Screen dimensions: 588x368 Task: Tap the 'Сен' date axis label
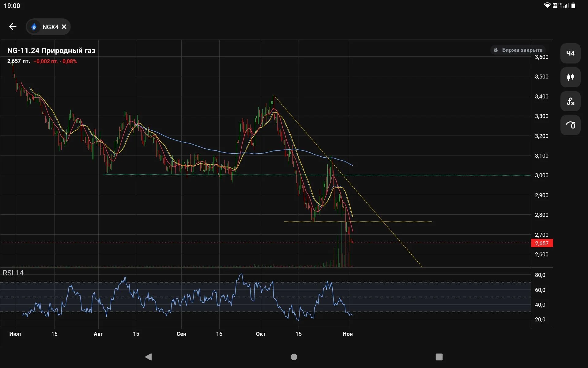tap(181, 334)
